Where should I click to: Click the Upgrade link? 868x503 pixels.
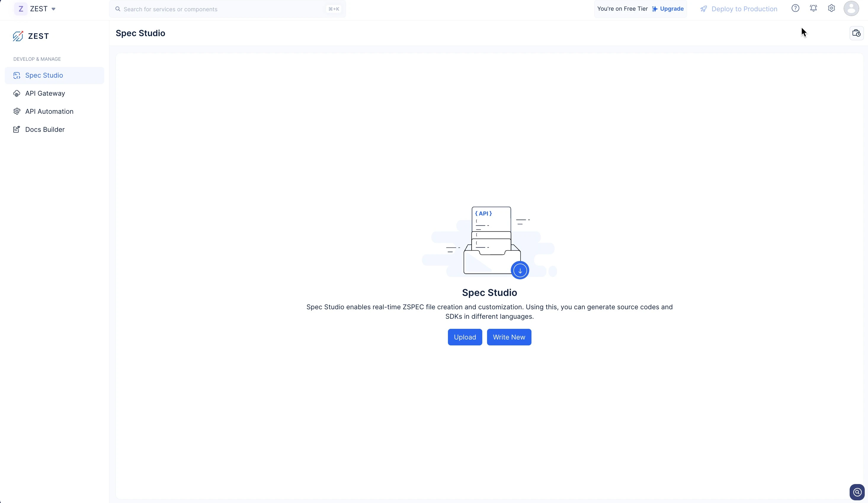671,9
